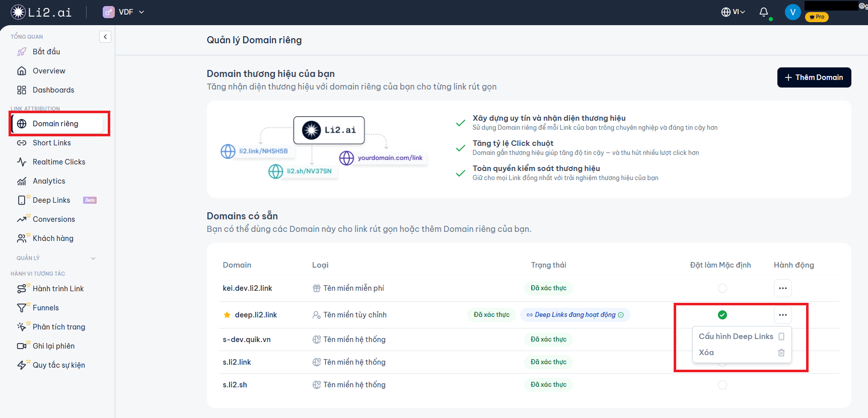This screenshot has height=418, width=868.
Task: Set s.li2.sh as default domain
Action: click(722, 385)
